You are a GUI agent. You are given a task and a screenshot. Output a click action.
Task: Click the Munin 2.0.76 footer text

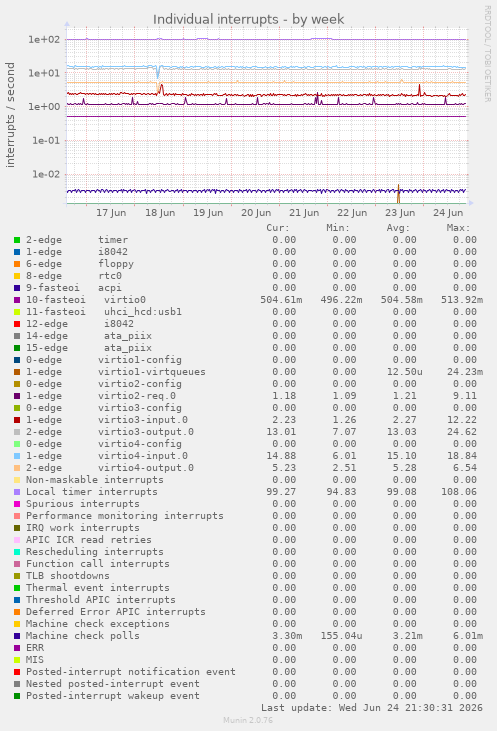point(248,720)
